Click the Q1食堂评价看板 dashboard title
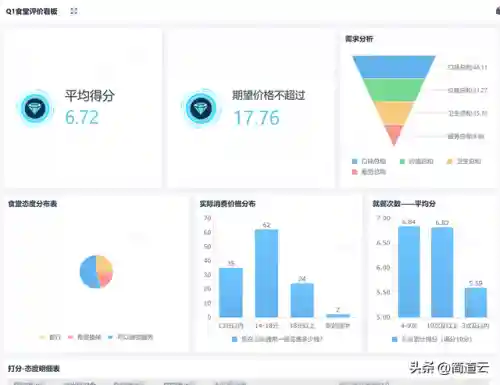 tap(32, 11)
